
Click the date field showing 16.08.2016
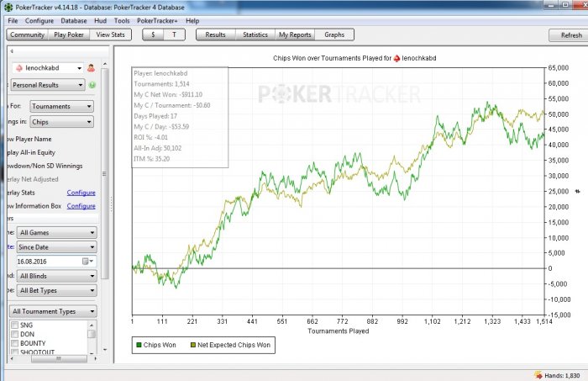click(46, 262)
